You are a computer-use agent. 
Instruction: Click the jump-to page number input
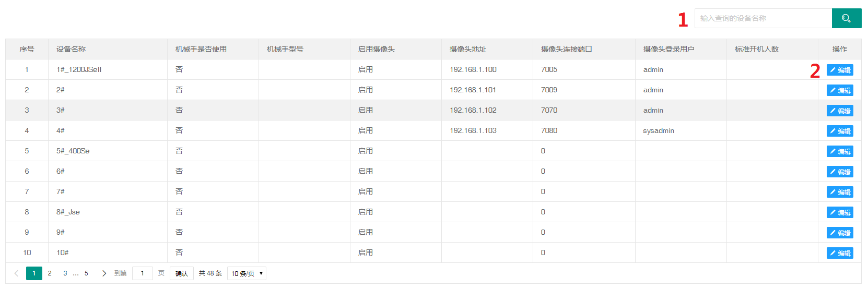coord(142,273)
